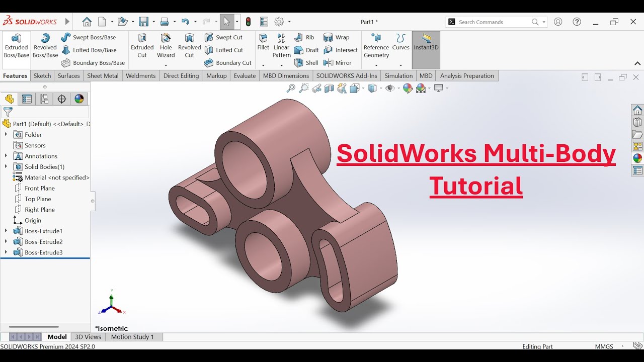Switch to the Motion Study 1 tab

(132, 337)
